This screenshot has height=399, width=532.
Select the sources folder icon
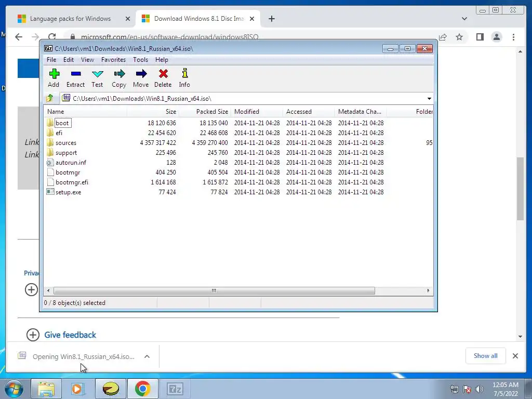[50, 142]
